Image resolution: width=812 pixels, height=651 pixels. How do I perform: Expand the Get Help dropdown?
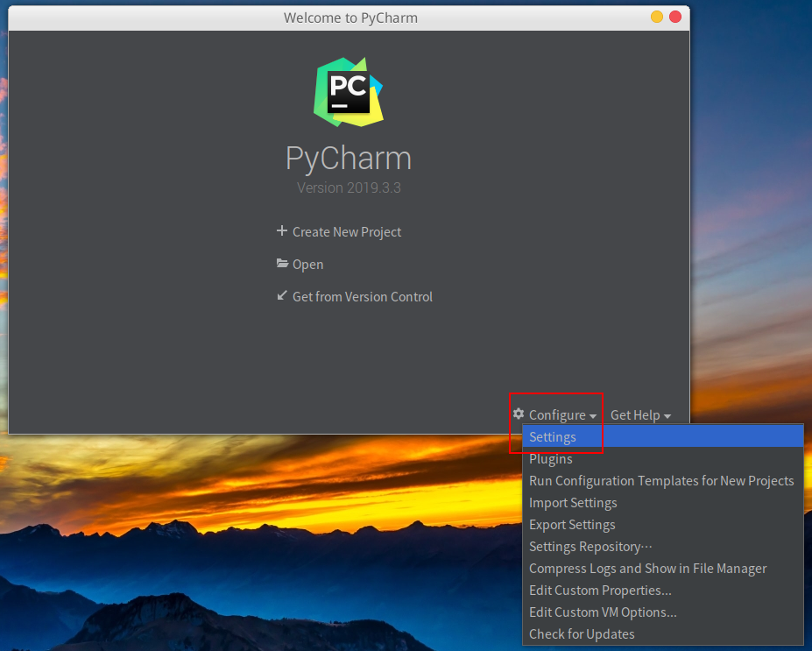[640, 414]
